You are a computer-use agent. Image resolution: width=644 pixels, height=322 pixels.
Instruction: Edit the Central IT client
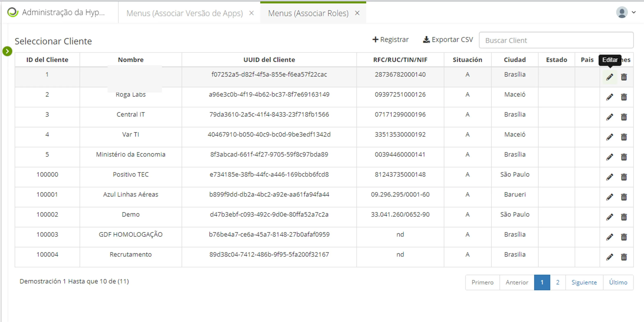click(610, 117)
